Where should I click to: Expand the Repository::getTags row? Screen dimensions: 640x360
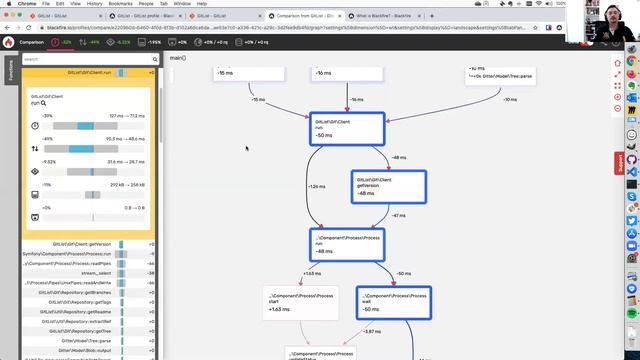click(89, 302)
